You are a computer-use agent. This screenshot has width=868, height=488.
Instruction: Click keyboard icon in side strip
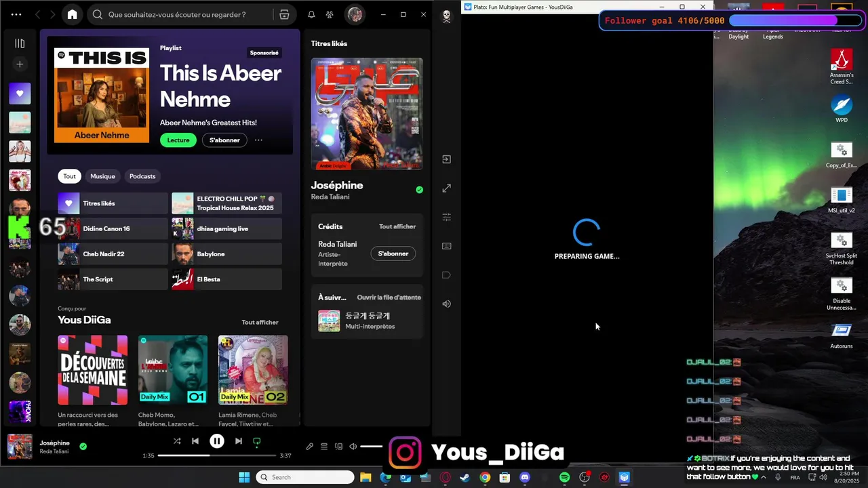446,246
